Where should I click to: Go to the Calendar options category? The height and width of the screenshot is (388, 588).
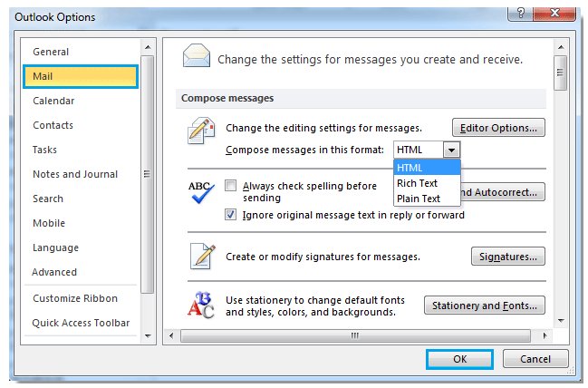[x=81, y=101]
